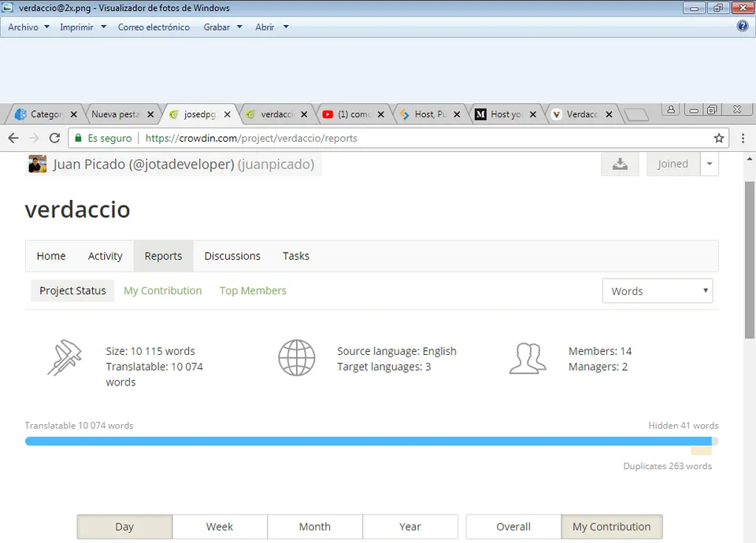Open the Grabar dropdown menu
This screenshot has width=756, height=543.
pyautogui.click(x=223, y=27)
